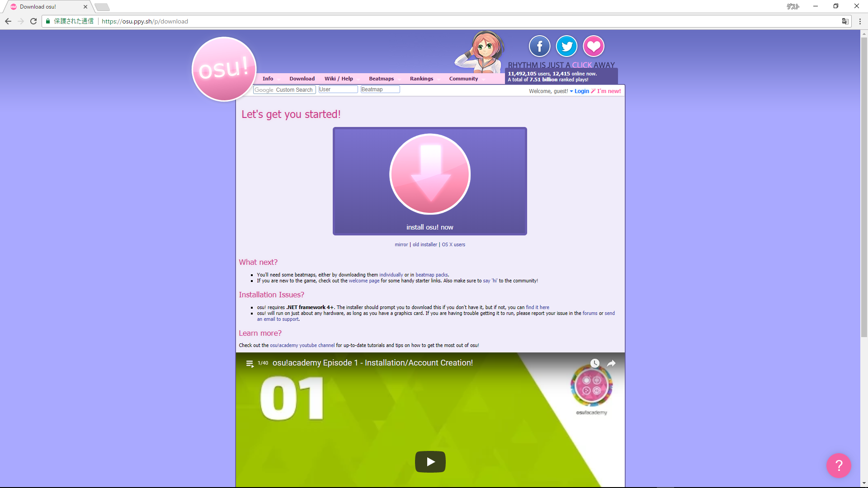Click the video Watch Later clock icon
868x488 pixels.
click(595, 363)
